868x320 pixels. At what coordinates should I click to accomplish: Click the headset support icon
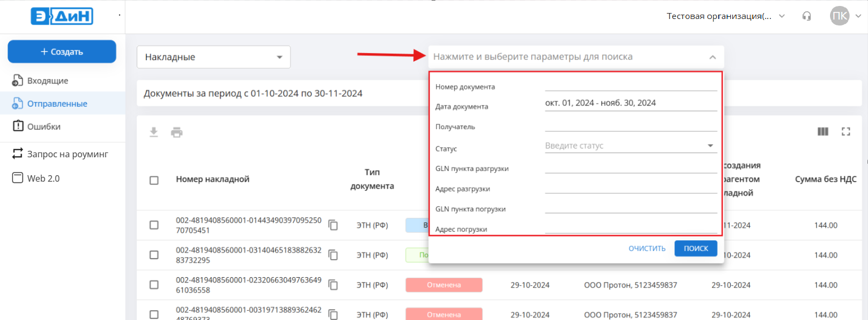pos(807,16)
